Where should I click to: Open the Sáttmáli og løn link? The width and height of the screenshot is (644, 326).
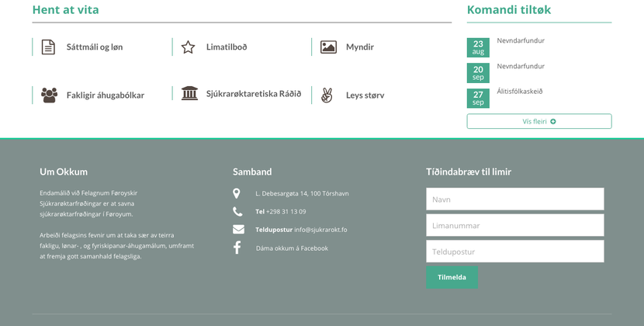coord(95,47)
